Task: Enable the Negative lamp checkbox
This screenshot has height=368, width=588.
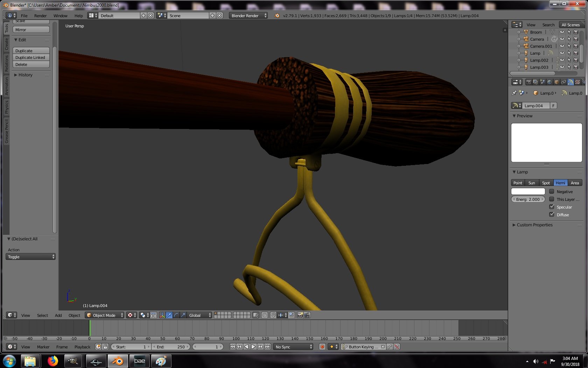Action: pyautogui.click(x=552, y=191)
